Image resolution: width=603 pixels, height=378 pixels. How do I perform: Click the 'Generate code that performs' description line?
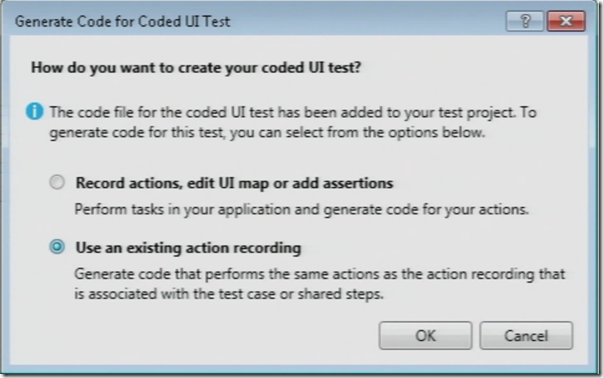[320, 274]
